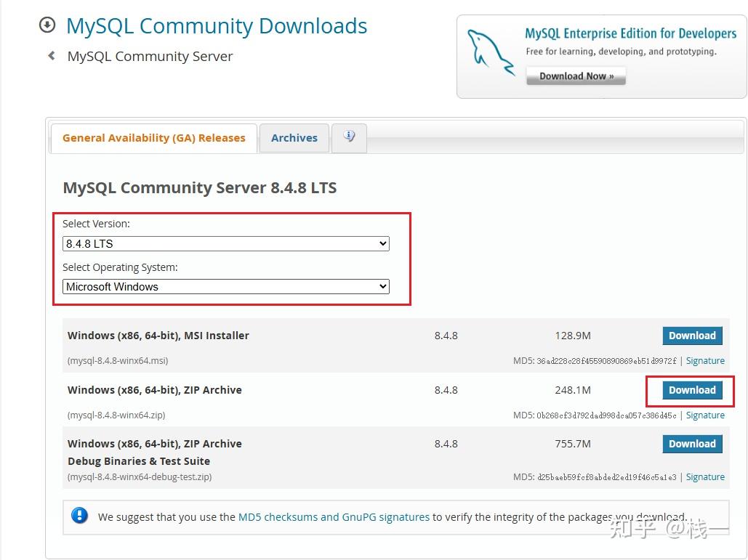The image size is (748, 560).
Task: Click the Download Now button in Enterprise banner
Action: 576,76
